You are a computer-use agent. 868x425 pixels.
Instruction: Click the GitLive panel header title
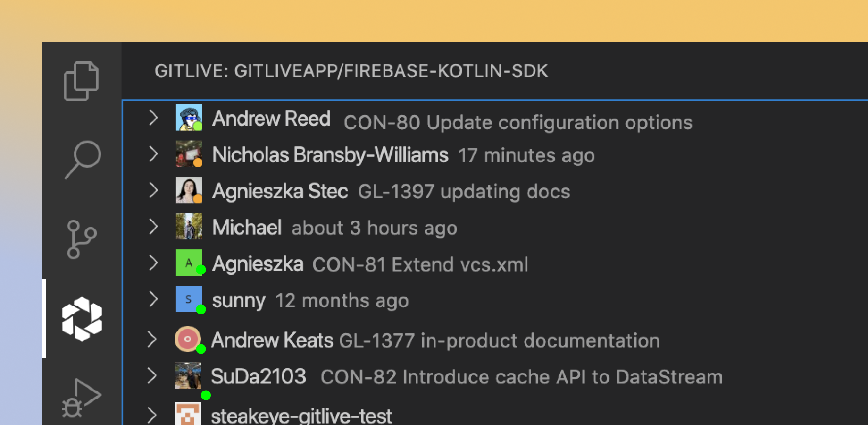[351, 71]
